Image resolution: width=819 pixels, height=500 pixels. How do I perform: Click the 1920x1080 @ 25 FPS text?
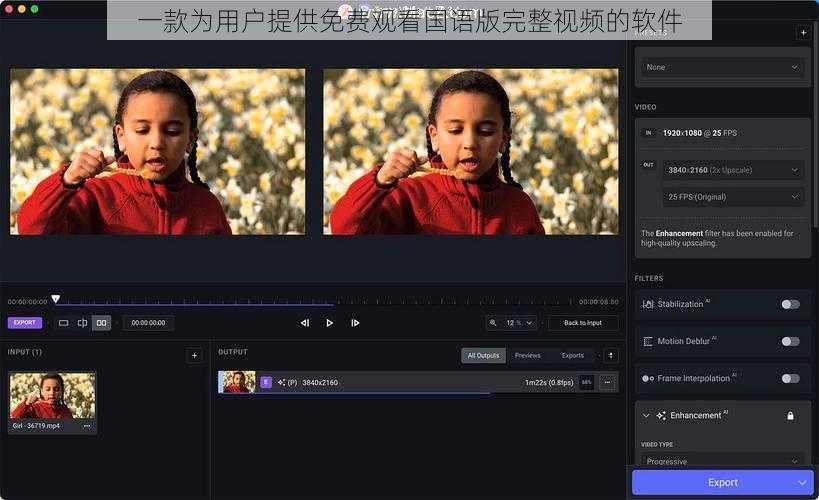pos(699,133)
